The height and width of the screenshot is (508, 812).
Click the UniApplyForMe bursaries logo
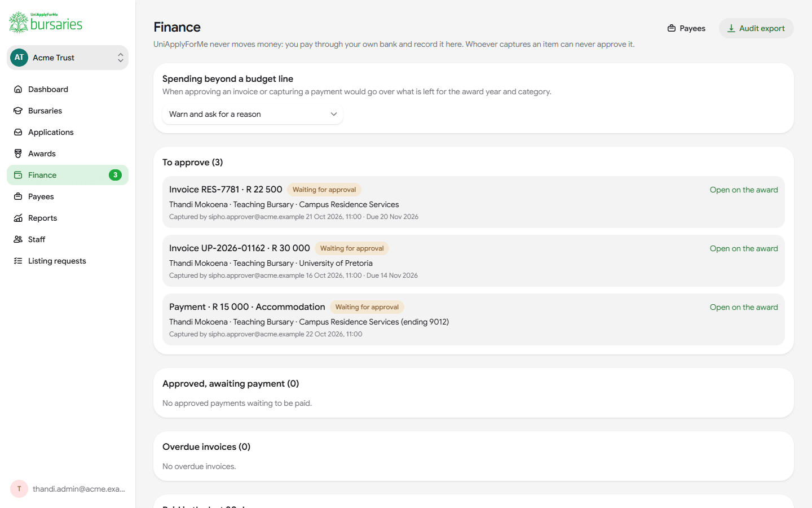[x=46, y=23]
